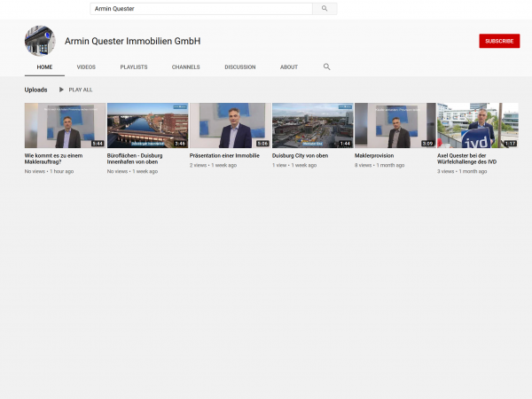Click the channel name Armin Quester Immobilien GmbH
This screenshot has height=399, width=532.
pos(133,41)
